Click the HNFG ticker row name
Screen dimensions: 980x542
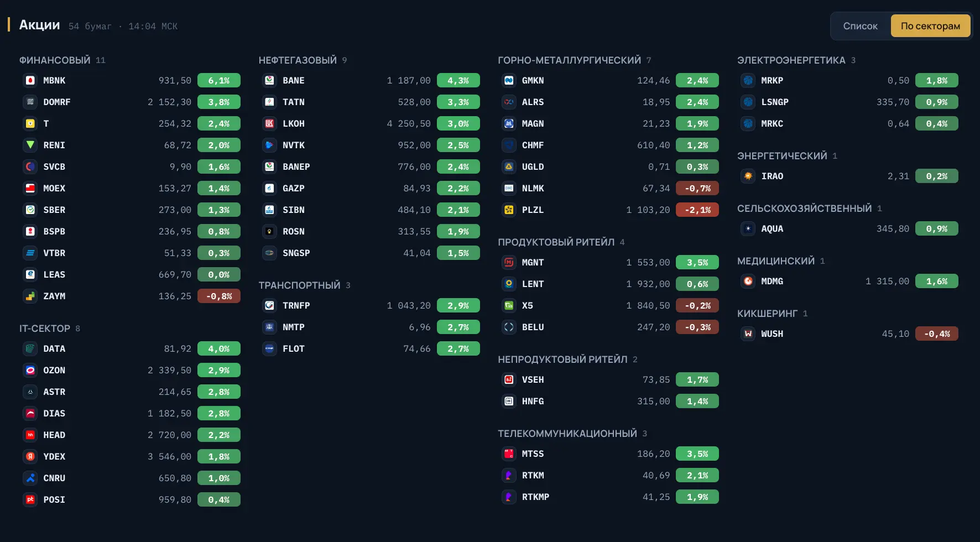point(533,402)
